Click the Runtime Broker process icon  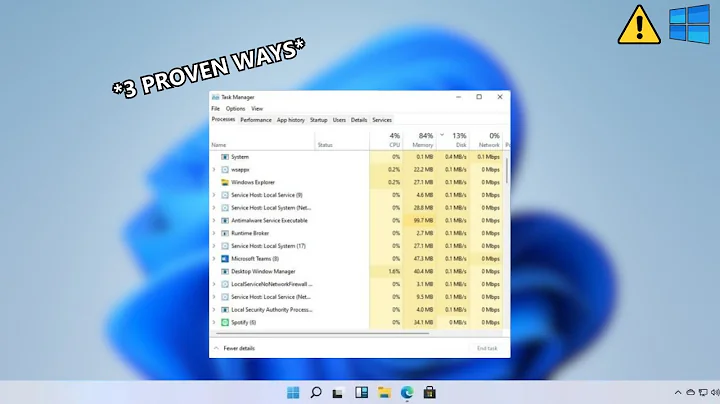click(225, 233)
